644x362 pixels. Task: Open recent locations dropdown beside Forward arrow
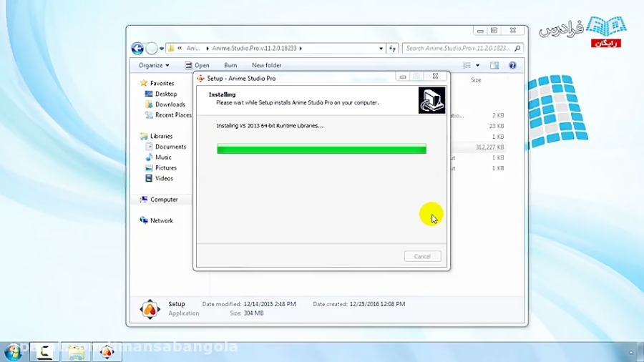coord(162,49)
